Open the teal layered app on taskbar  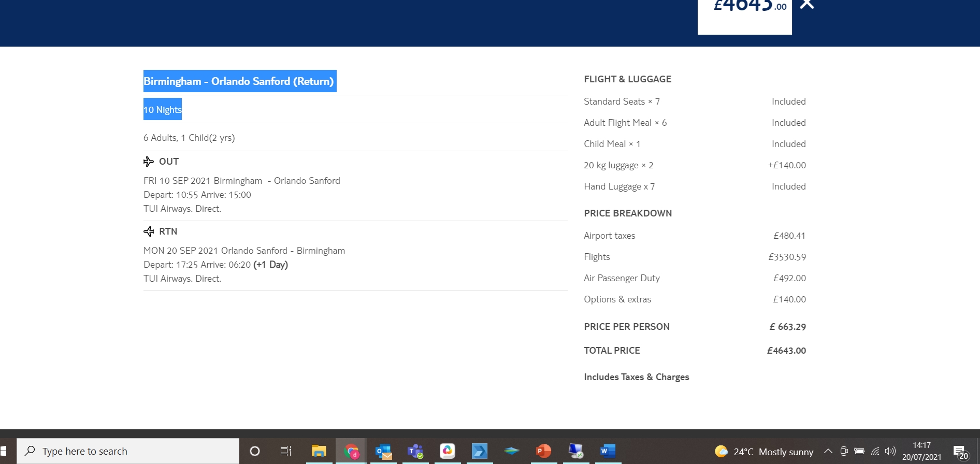512,451
